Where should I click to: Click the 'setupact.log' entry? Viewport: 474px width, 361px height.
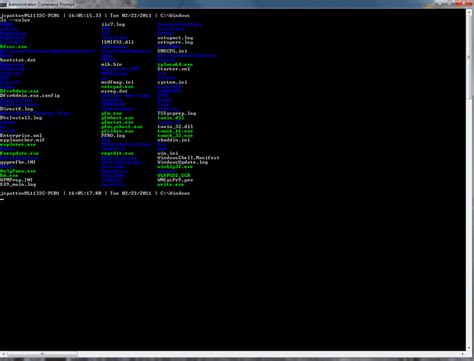coord(175,38)
